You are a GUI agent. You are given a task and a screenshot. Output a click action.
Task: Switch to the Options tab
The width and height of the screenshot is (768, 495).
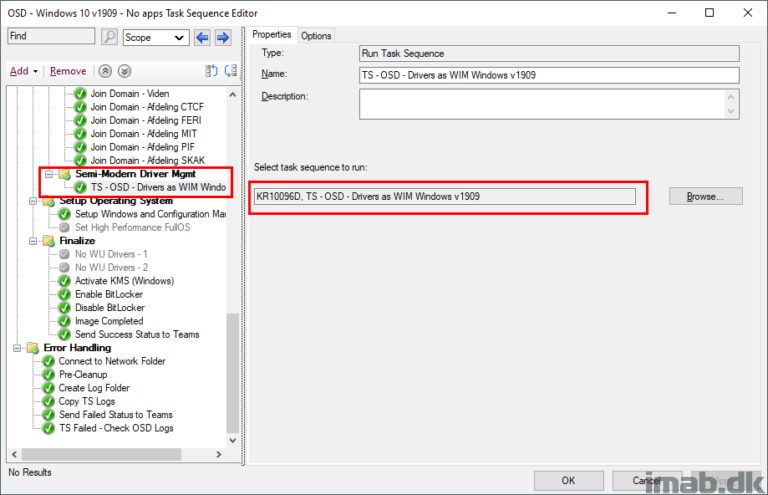(316, 36)
